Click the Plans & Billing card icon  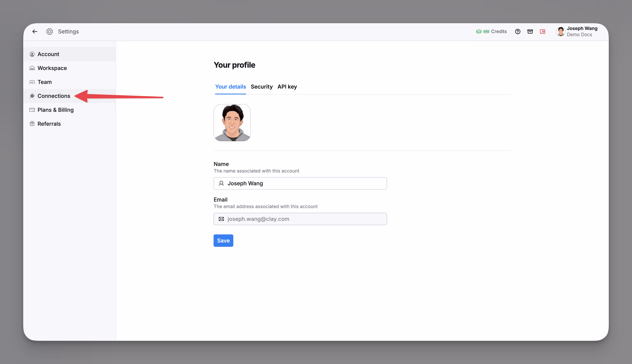tap(32, 110)
